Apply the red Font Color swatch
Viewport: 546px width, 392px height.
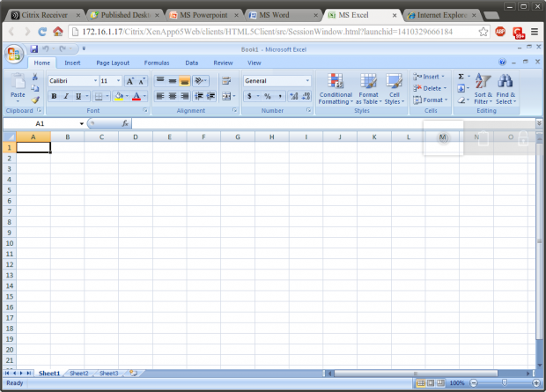click(x=136, y=96)
